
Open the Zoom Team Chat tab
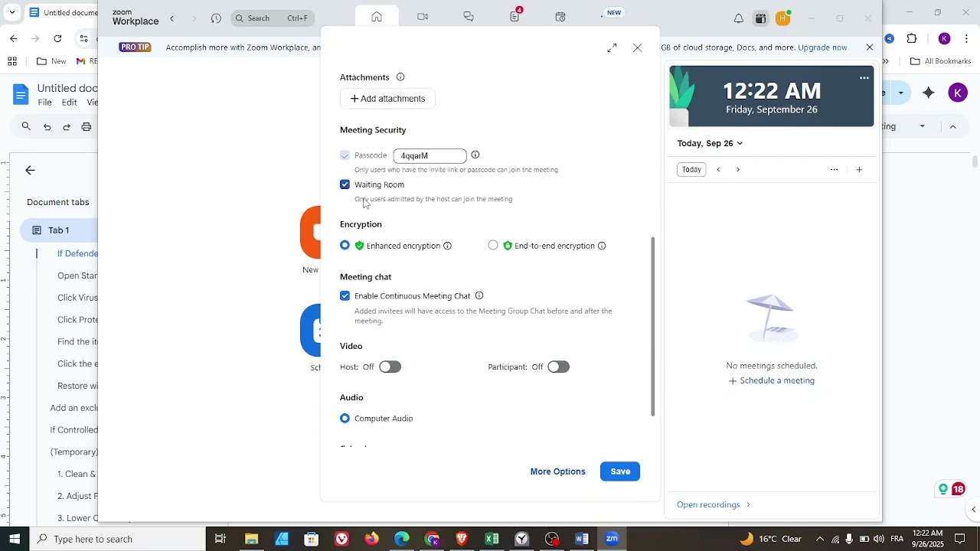coord(469,17)
